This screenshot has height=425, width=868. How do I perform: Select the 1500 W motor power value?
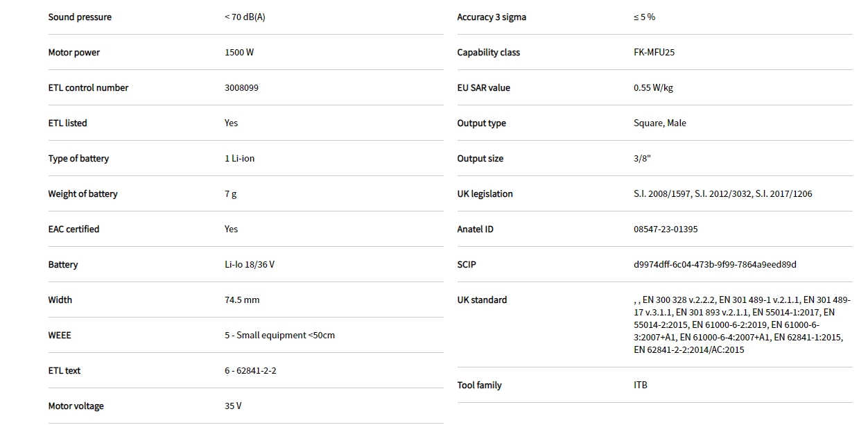[x=239, y=53]
